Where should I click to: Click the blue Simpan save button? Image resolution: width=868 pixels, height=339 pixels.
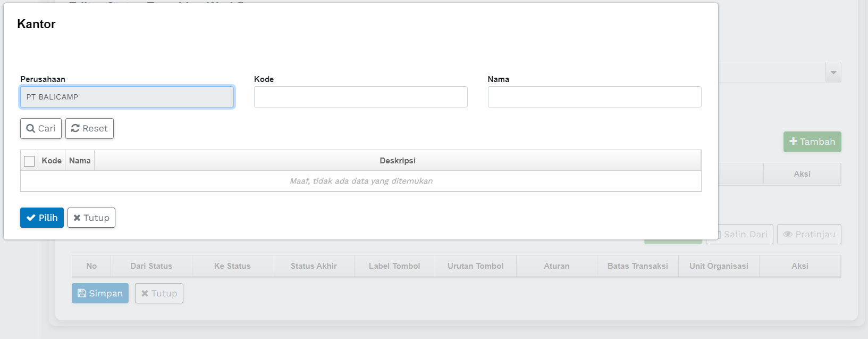coord(100,293)
